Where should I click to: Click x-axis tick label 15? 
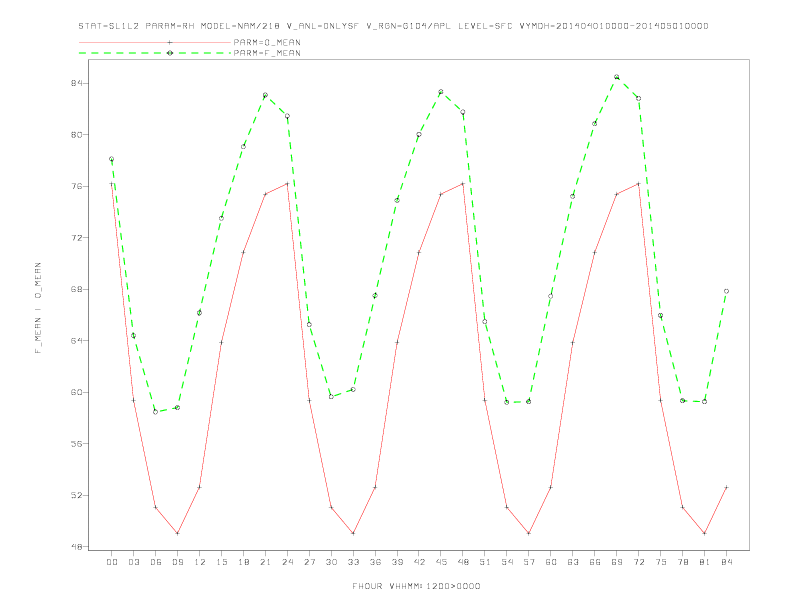(x=222, y=562)
